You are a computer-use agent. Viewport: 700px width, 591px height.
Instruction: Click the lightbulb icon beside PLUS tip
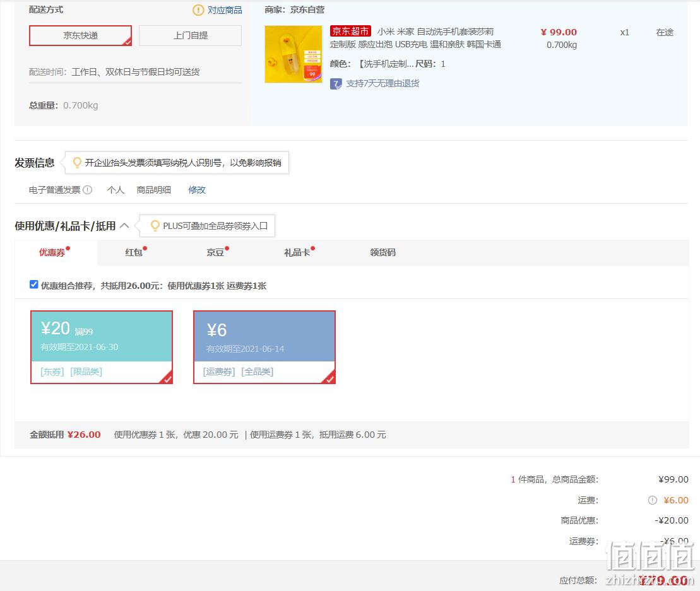155,226
